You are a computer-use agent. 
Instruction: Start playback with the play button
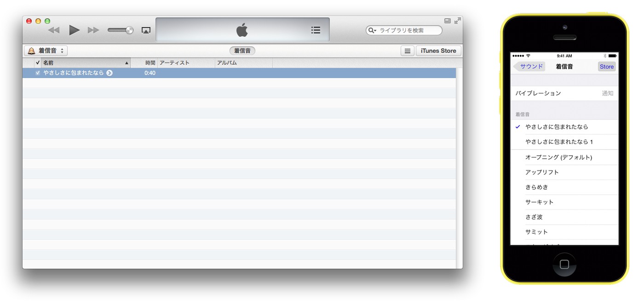[74, 30]
